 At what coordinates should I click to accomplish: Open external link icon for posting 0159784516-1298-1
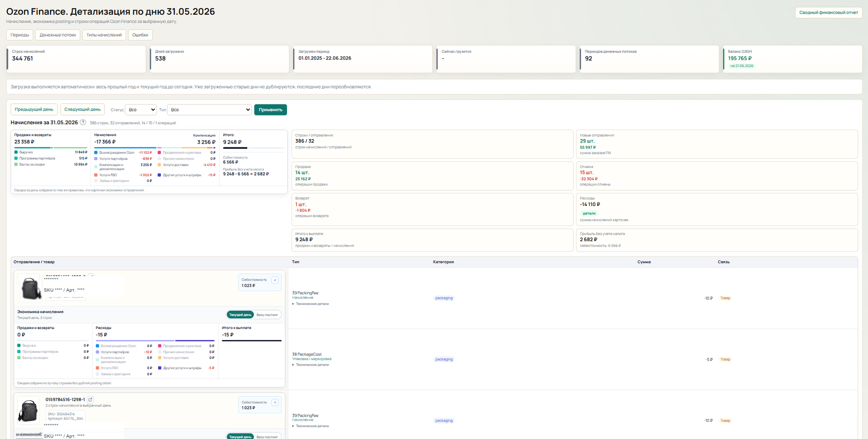point(90,399)
